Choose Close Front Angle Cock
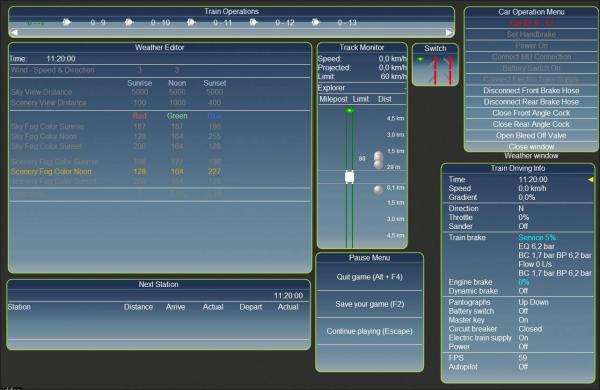This screenshot has width=600, height=390. coord(531,113)
